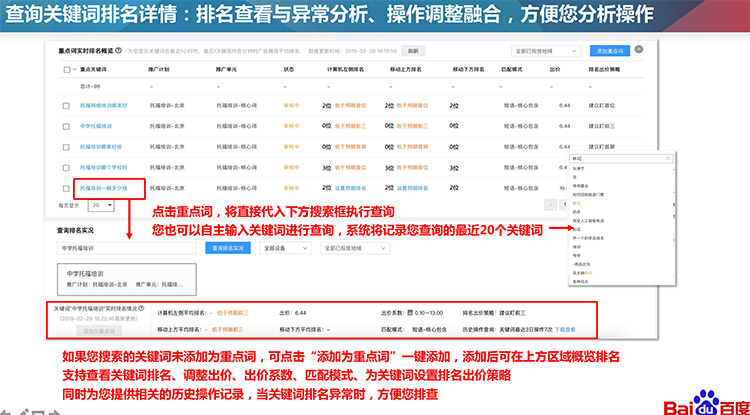This screenshot has height=415, width=750.
Task: Click keyword link 托福培训哪个学校好
Action: coord(102,166)
